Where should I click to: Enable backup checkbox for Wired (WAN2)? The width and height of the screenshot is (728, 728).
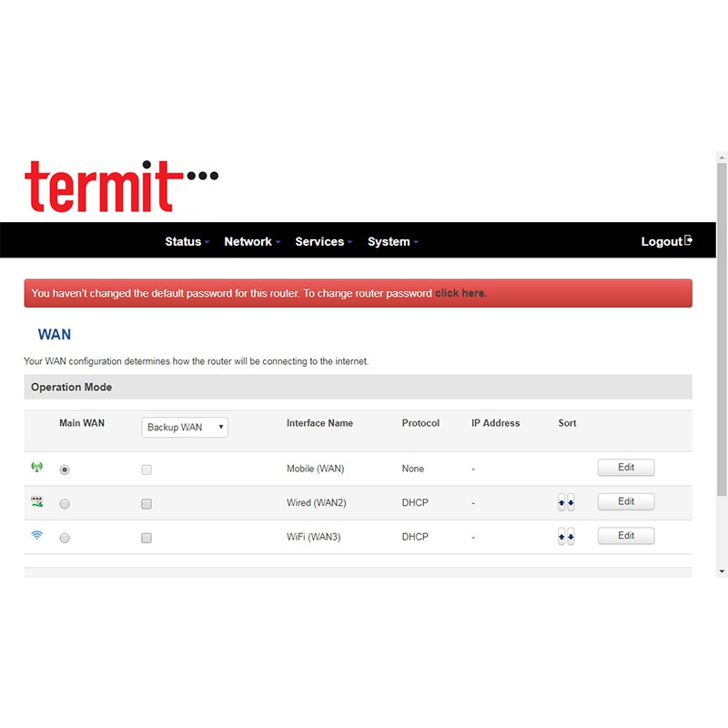(147, 504)
